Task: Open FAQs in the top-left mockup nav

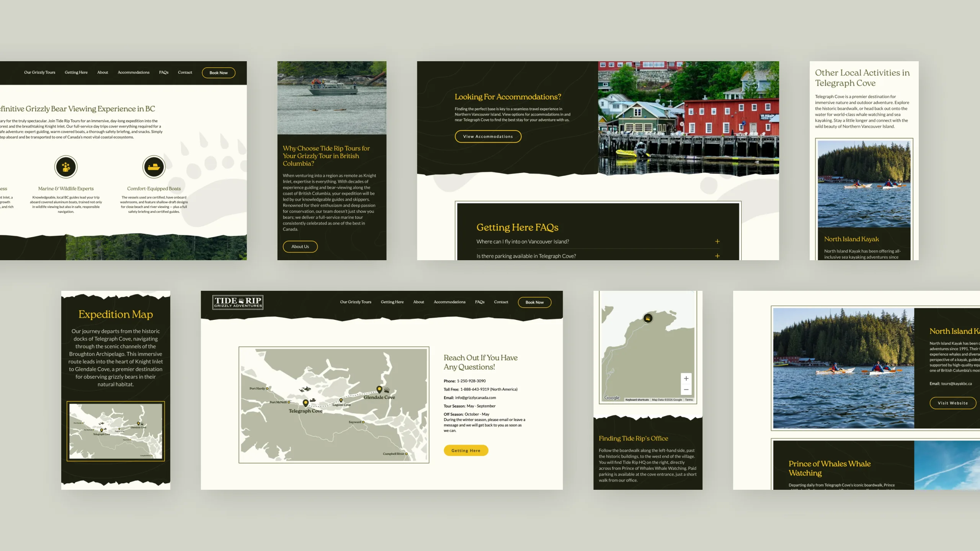Action: (x=164, y=72)
